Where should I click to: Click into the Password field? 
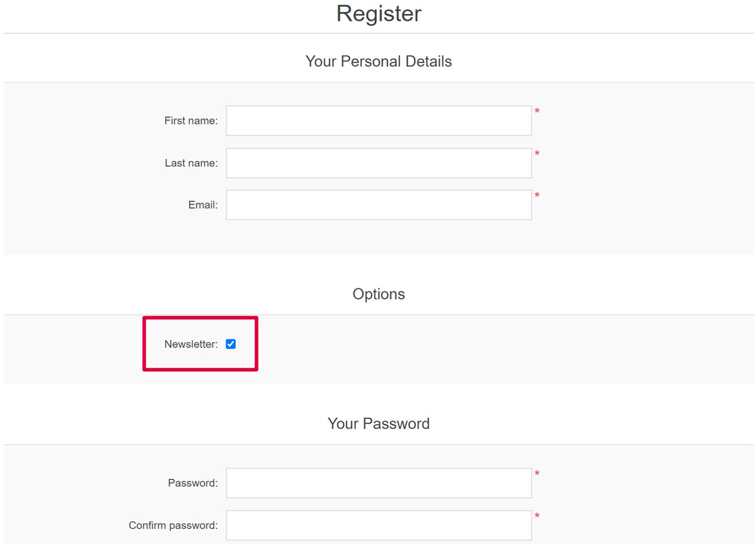(x=379, y=483)
